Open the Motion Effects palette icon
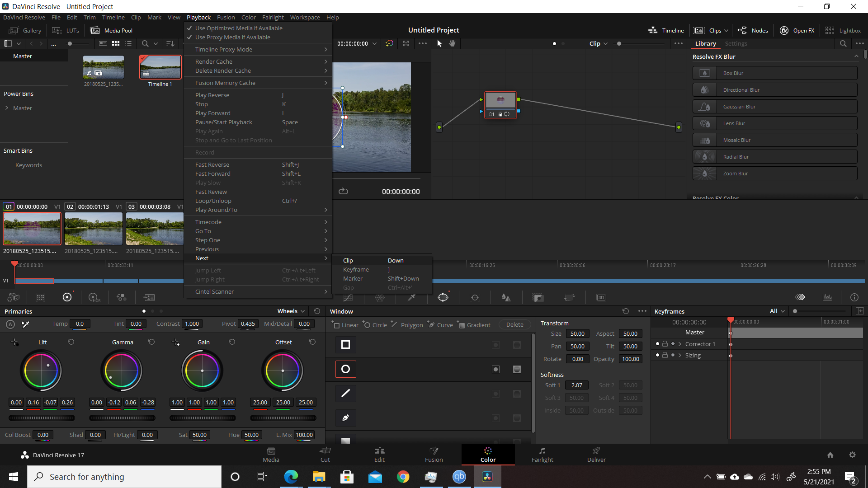Image resolution: width=868 pixels, height=488 pixels. pyautogui.click(x=149, y=297)
